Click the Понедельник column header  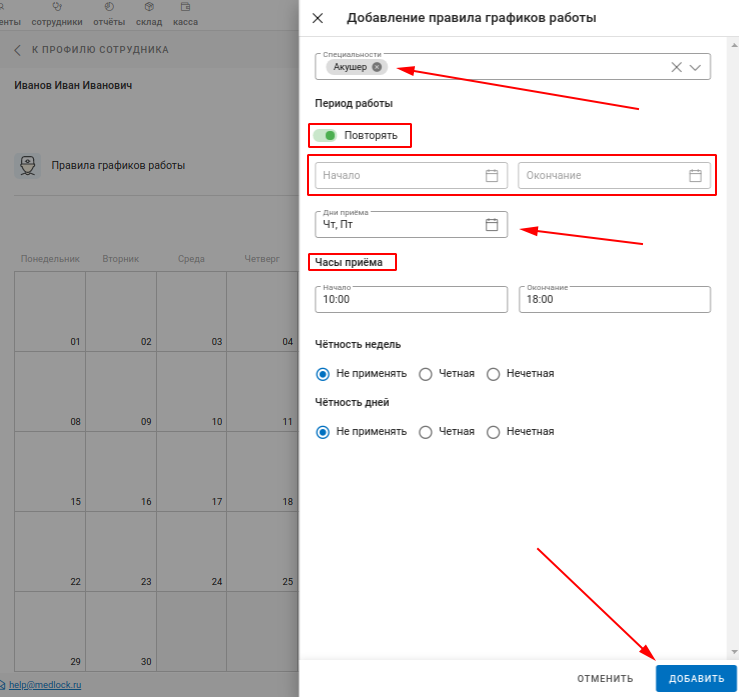pyautogui.click(x=50, y=259)
